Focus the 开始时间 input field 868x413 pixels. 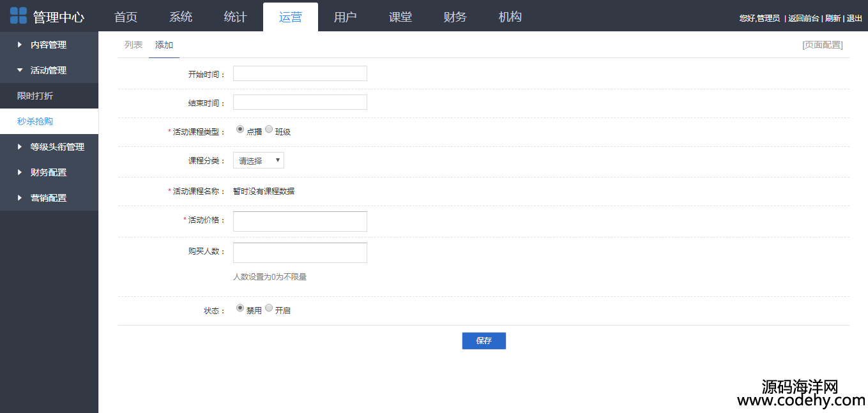(300, 73)
